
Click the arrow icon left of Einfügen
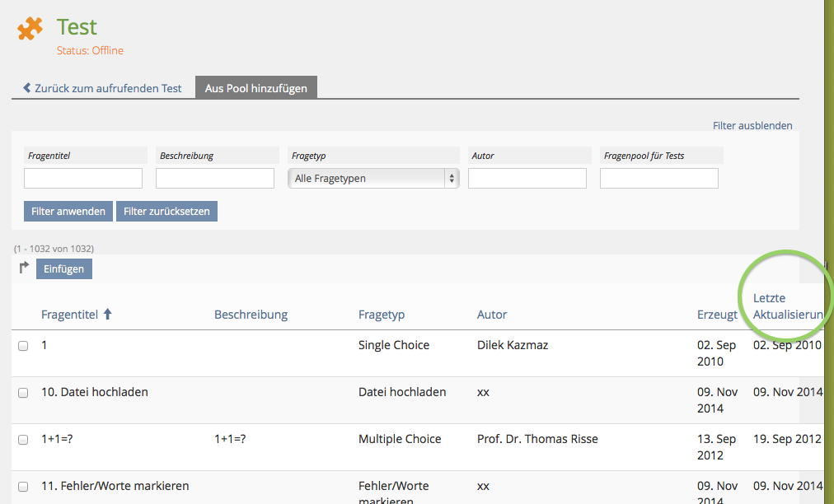[24, 268]
